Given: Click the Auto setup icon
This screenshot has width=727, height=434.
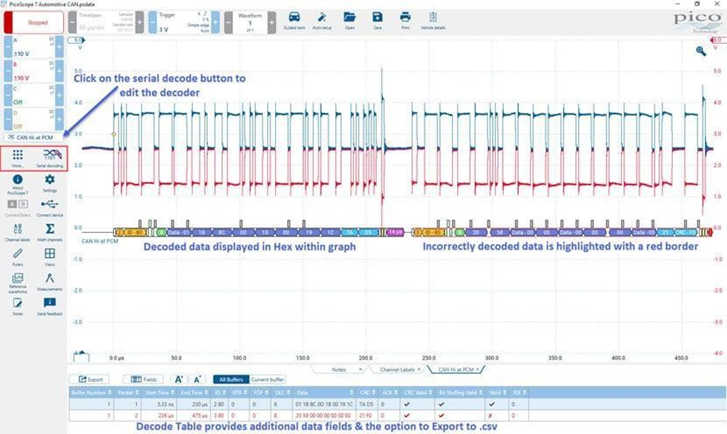Looking at the screenshot, I should click(321, 19).
